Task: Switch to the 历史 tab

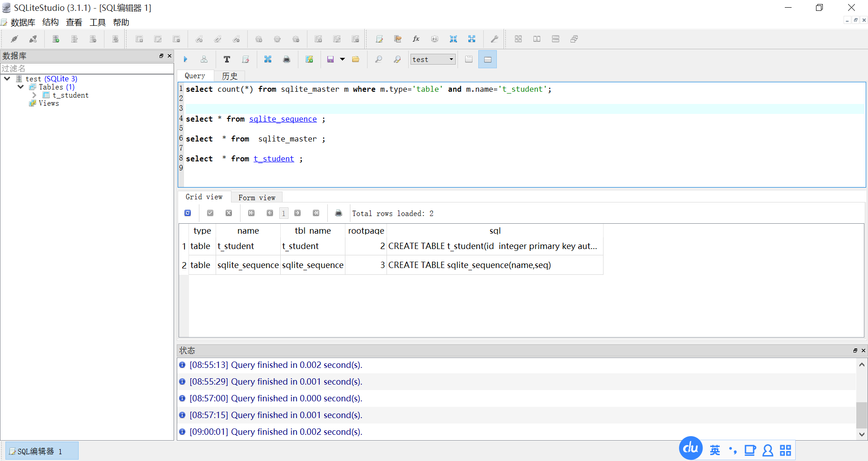Action: click(x=230, y=76)
